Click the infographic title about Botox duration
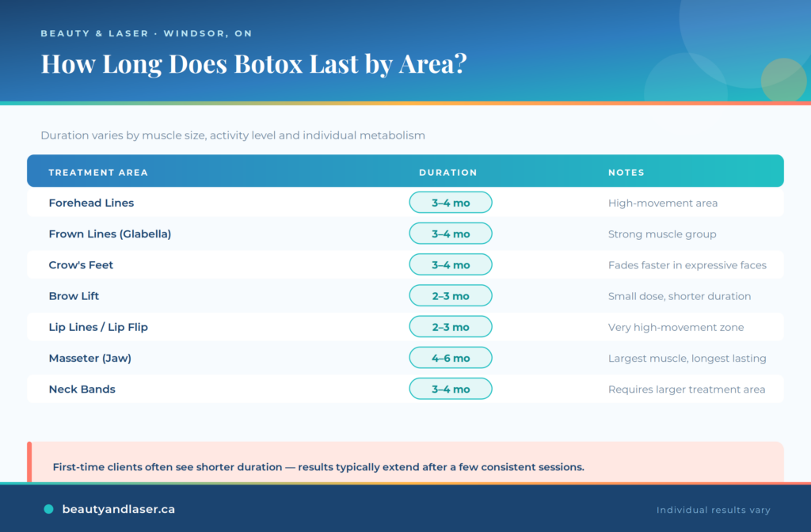811x532 pixels. (x=254, y=64)
